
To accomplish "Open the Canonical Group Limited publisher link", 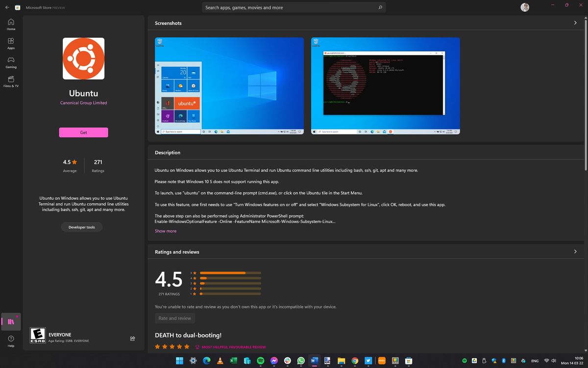I will [83, 103].
